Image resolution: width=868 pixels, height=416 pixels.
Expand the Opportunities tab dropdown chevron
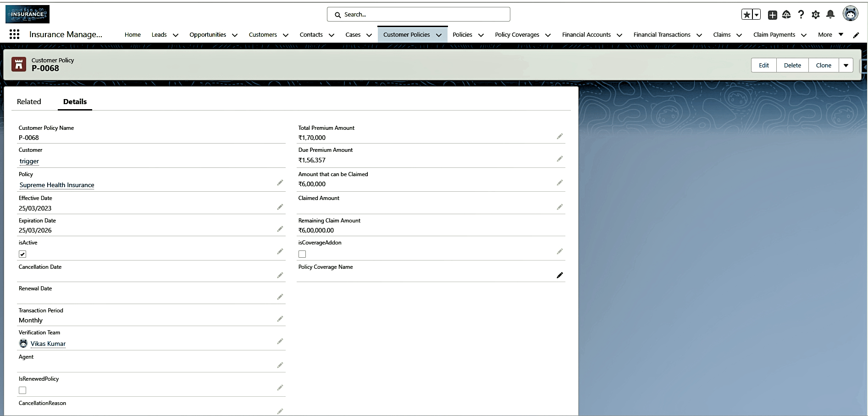point(235,35)
